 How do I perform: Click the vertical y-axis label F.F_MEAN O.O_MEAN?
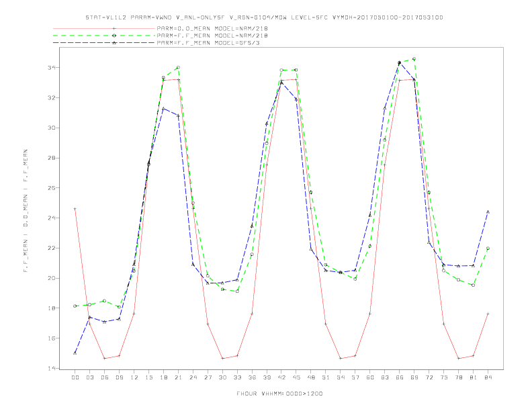click(x=26, y=211)
